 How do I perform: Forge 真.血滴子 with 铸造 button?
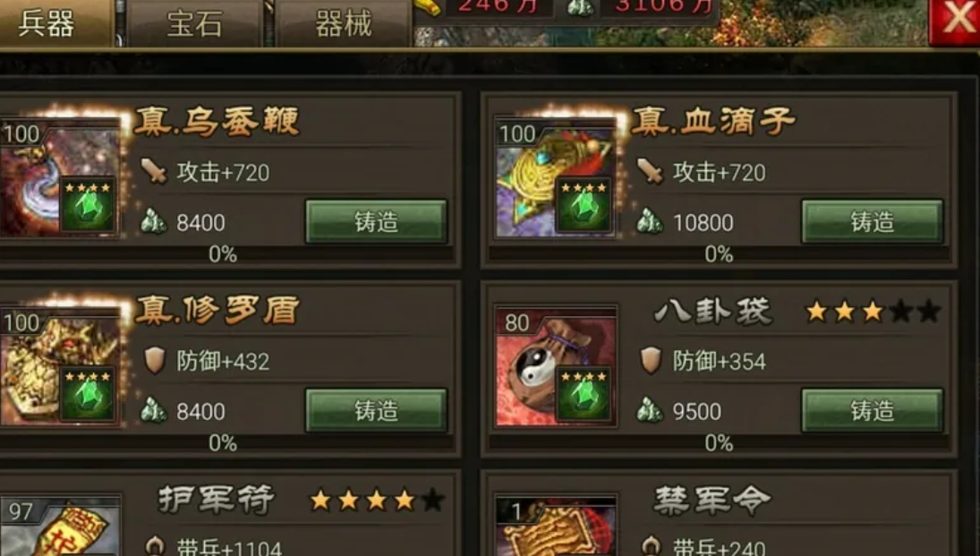coord(872,221)
